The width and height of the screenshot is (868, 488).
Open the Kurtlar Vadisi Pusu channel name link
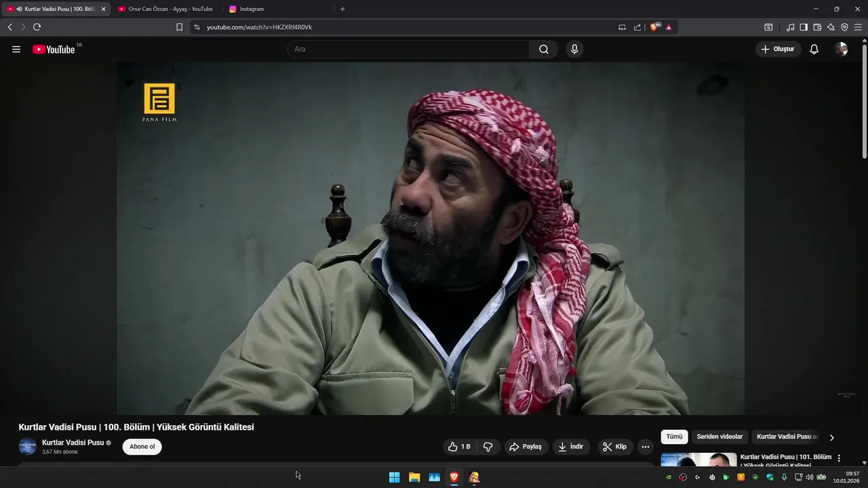pos(73,443)
